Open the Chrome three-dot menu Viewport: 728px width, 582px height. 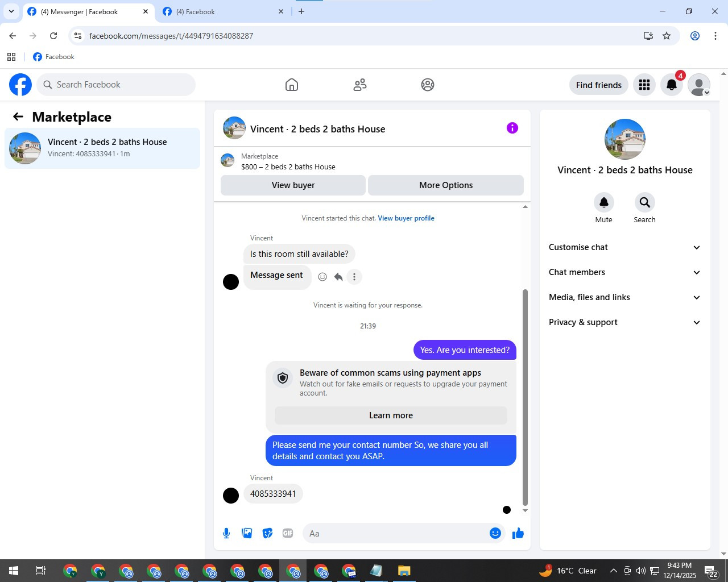coord(715,36)
